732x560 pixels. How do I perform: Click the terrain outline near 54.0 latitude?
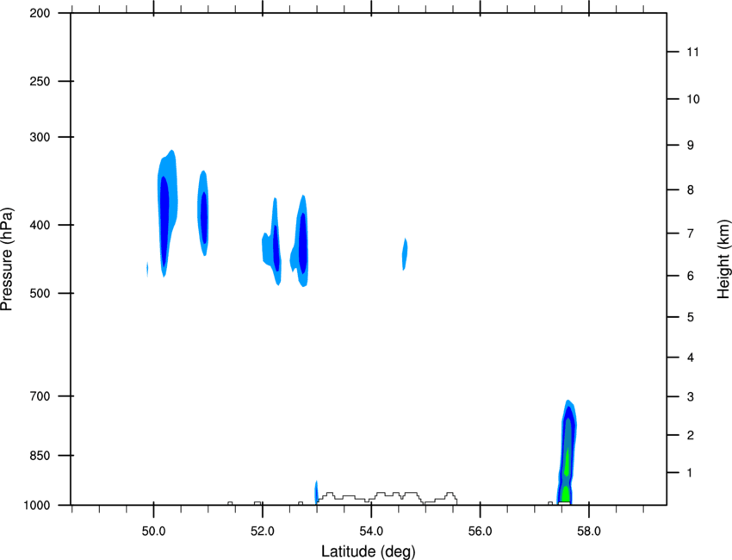pos(387,497)
